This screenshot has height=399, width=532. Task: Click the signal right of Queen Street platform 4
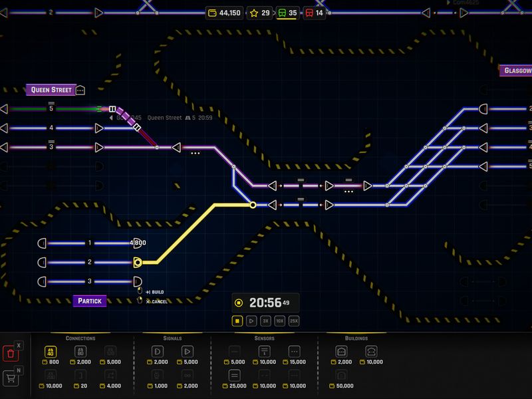pyautogui.click(x=98, y=128)
